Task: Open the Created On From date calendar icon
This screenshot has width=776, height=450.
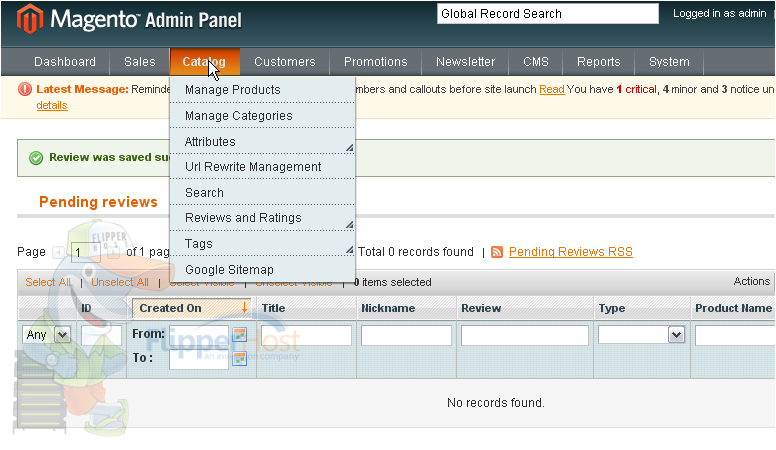Action: click(x=240, y=335)
